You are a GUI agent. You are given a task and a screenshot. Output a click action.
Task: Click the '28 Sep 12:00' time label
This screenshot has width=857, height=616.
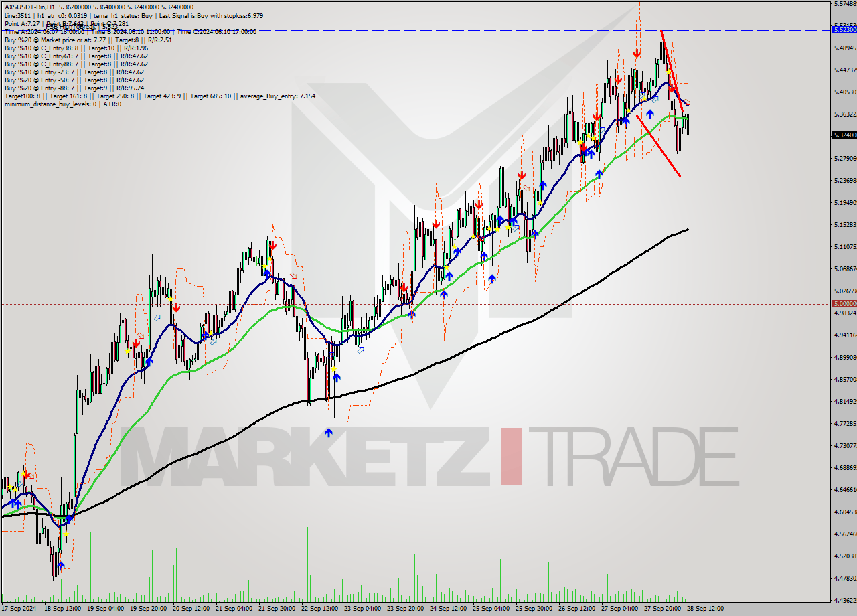pos(706,609)
